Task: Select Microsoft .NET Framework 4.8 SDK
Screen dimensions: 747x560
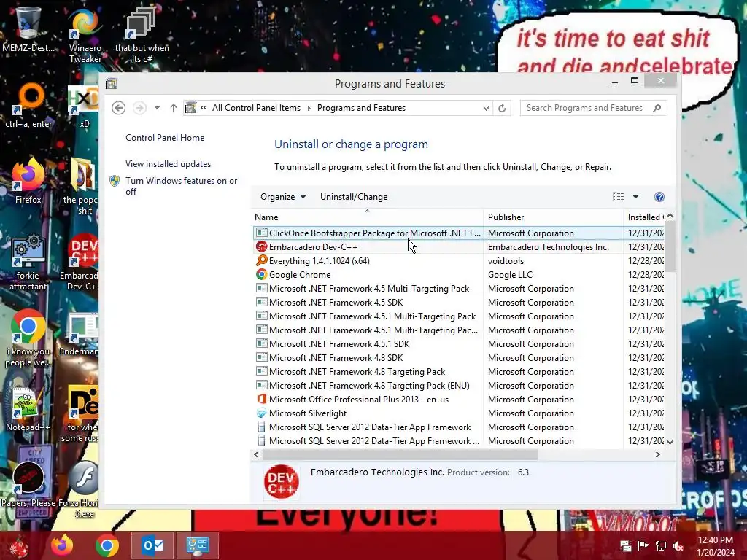Action: (458, 357)
